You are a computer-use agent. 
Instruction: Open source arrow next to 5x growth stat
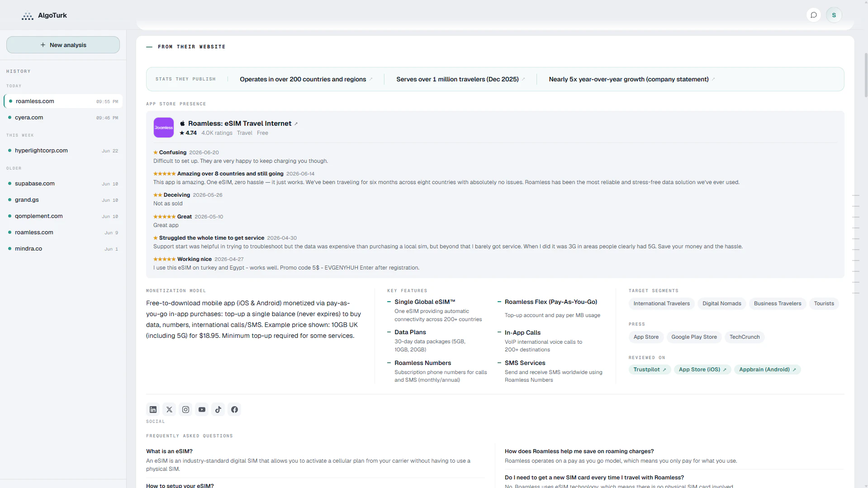point(713,79)
